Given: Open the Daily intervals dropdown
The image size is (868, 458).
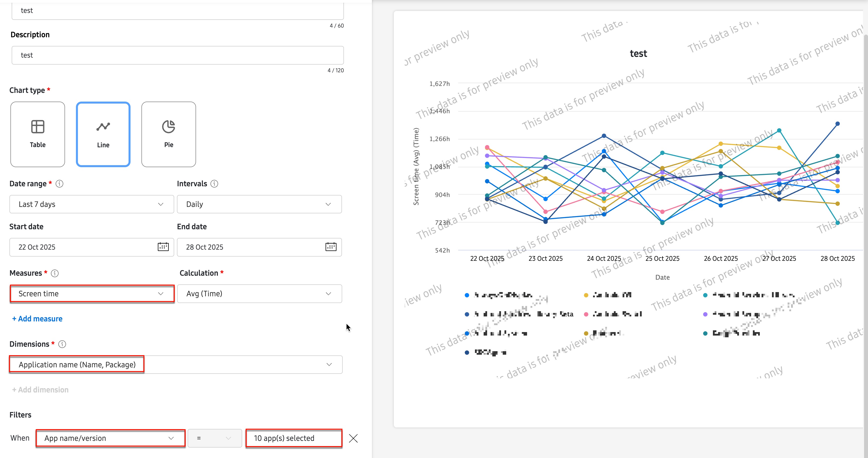Looking at the screenshot, I should (259, 204).
